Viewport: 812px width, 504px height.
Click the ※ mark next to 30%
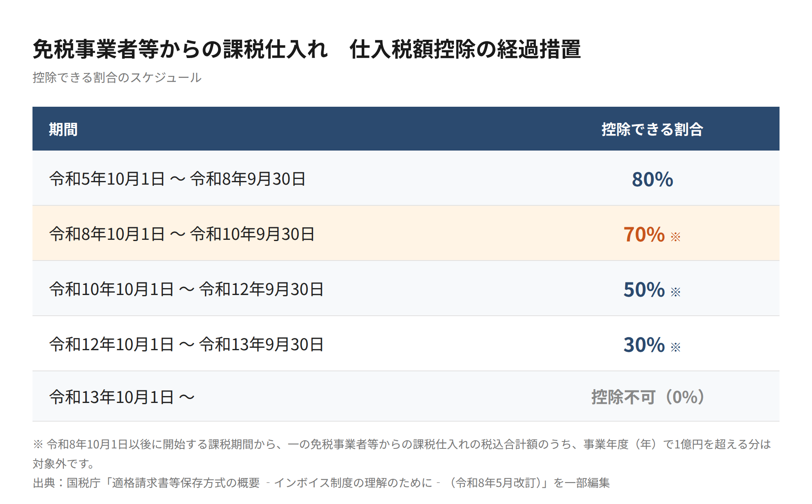coord(676,347)
